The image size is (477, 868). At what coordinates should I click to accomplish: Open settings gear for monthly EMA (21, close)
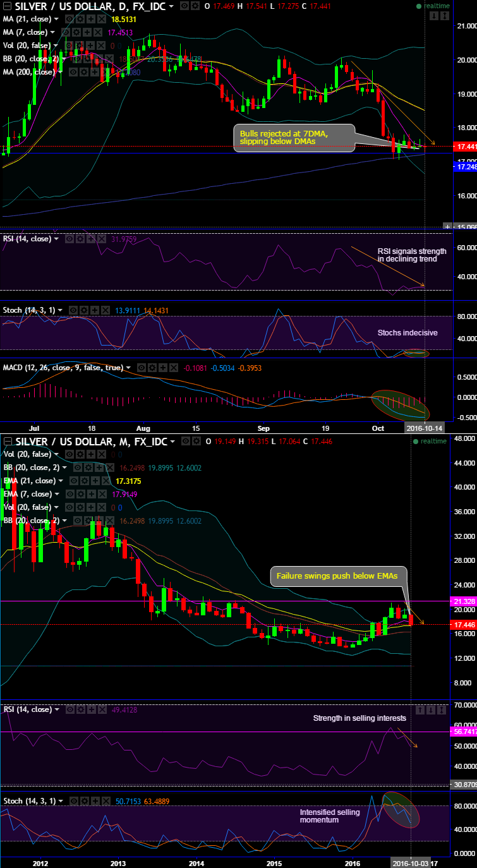pyautogui.click(x=85, y=481)
